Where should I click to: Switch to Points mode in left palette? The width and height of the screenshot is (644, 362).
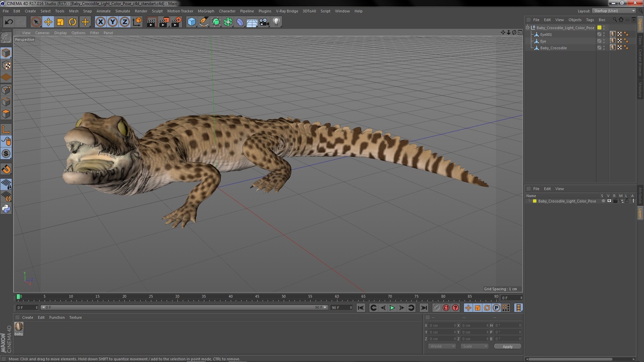click(6, 90)
